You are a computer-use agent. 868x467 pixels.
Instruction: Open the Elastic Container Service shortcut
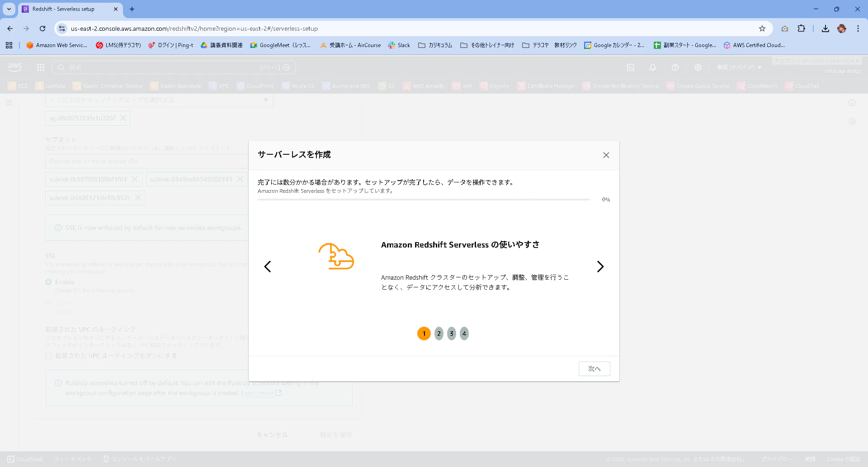[108, 86]
